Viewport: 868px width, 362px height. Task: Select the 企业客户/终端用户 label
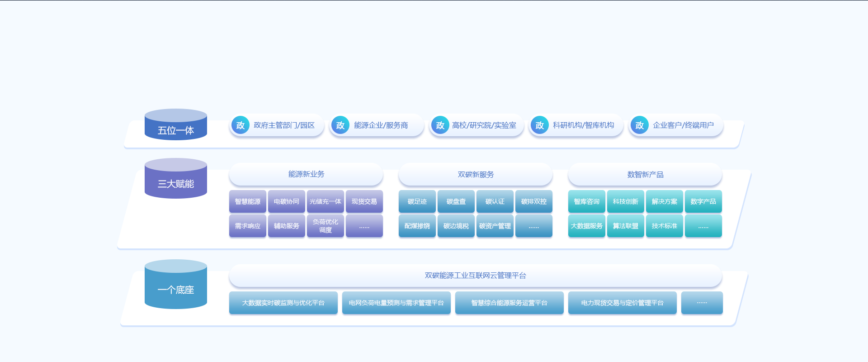click(683, 125)
